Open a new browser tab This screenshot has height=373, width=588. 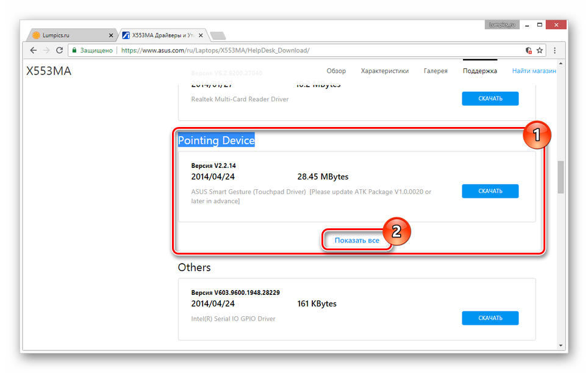tap(217, 35)
